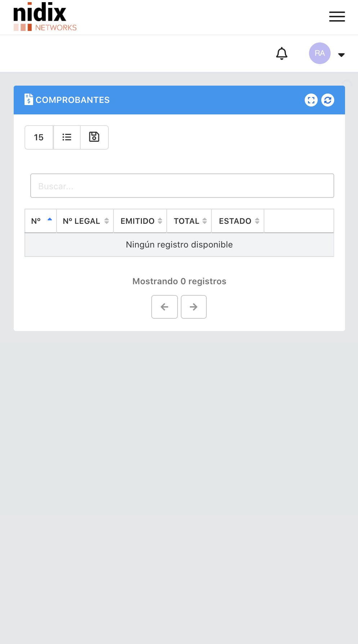The image size is (358, 644).
Task: Open the hamburger navigation menu
Action: (337, 17)
